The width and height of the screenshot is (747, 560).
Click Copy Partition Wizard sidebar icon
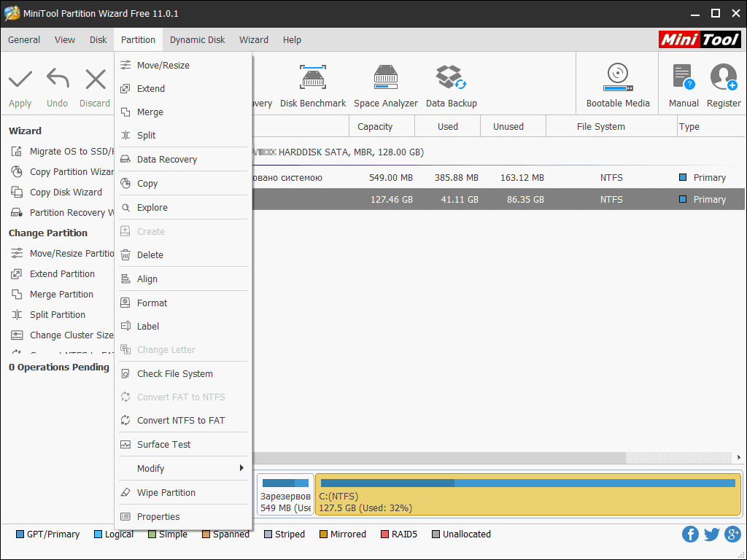click(x=17, y=172)
